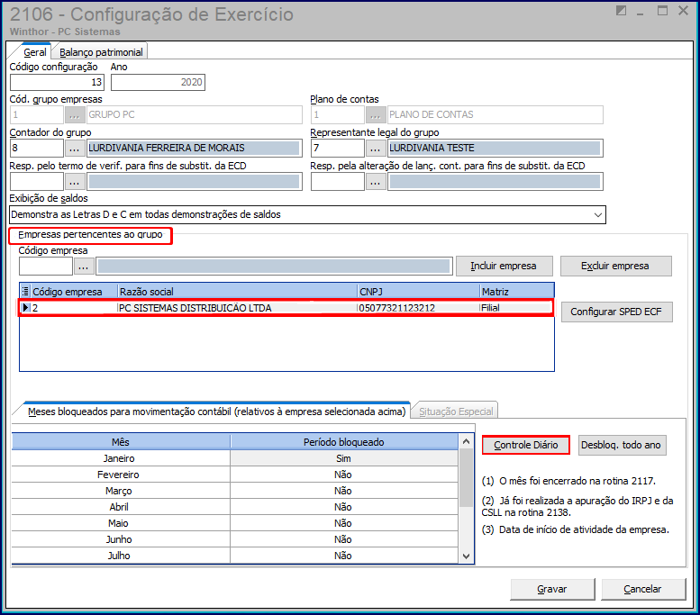The height and width of the screenshot is (615, 700).
Task: Close the 2106 Configuração de Exercício window
Action: (683, 10)
